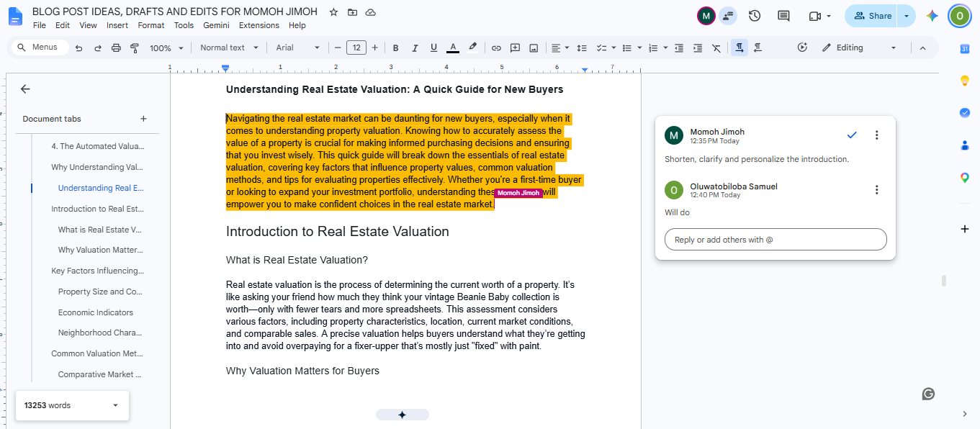Viewport: 980px width, 429px height.
Task: Open the Gemini sparkle in header
Action: 932,16
